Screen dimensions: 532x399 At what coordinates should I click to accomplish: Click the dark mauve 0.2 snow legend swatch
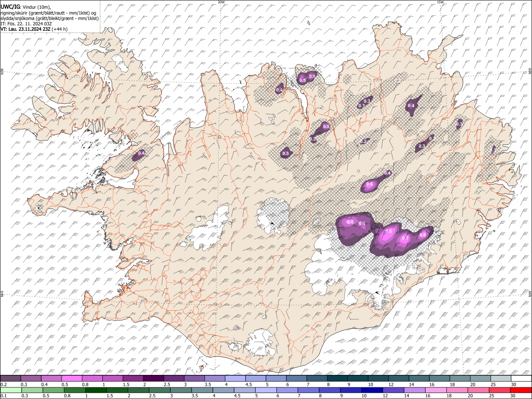pos(10,379)
